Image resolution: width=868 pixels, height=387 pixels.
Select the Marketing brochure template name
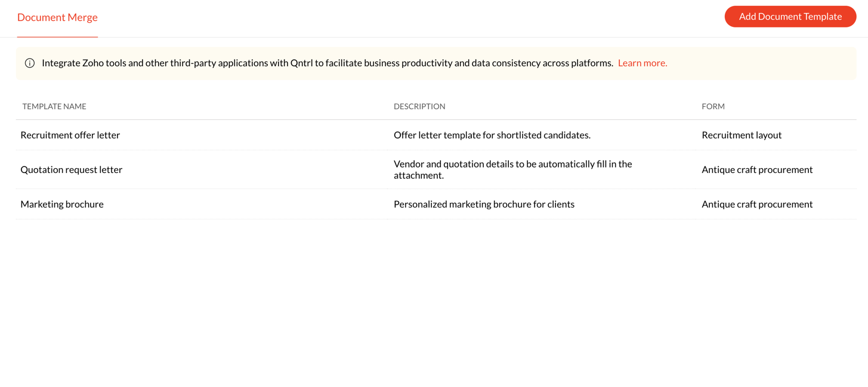coord(62,205)
